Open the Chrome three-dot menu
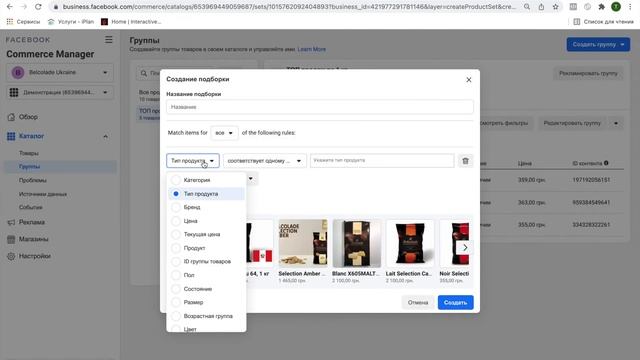This screenshot has height=360, width=640. tap(630, 7)
